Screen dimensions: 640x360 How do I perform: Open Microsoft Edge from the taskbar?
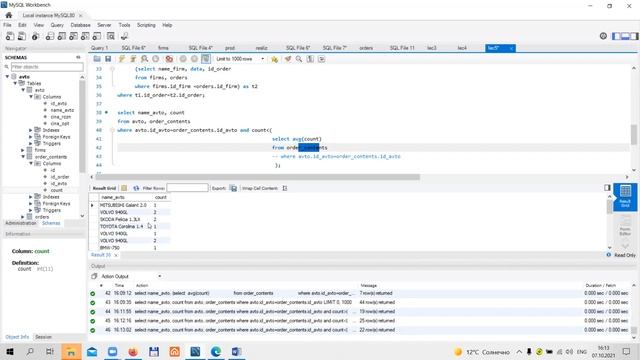[216, 351]
